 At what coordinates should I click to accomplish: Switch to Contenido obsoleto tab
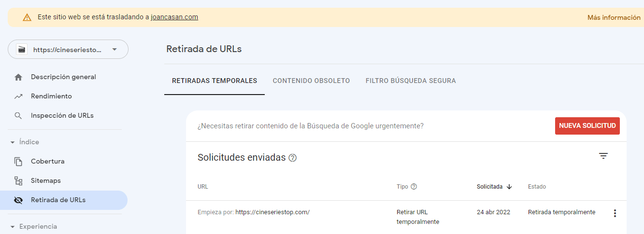[311, 81]
